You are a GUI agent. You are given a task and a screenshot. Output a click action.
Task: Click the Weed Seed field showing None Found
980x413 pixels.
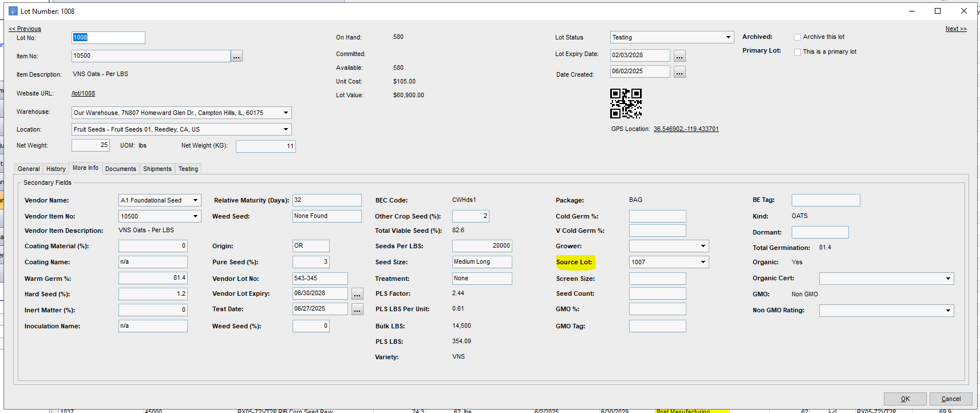coord(327,216)
